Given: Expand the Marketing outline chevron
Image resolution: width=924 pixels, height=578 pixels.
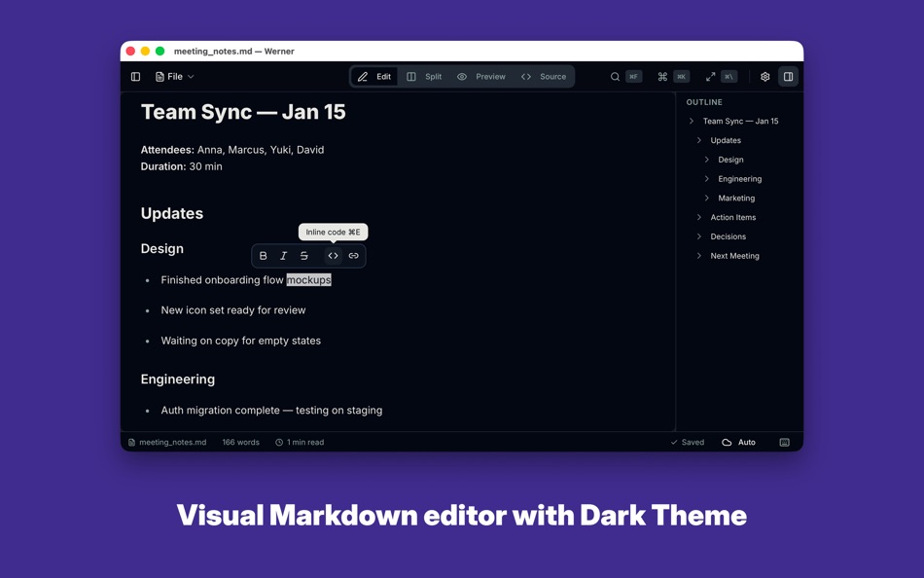Looking at the screenshot, I should 707,199.
